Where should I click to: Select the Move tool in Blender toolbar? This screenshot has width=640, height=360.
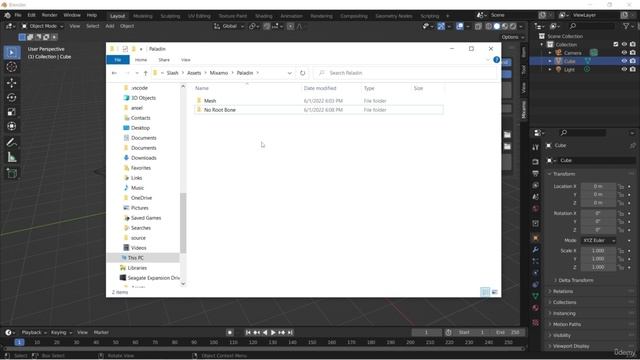11,83
